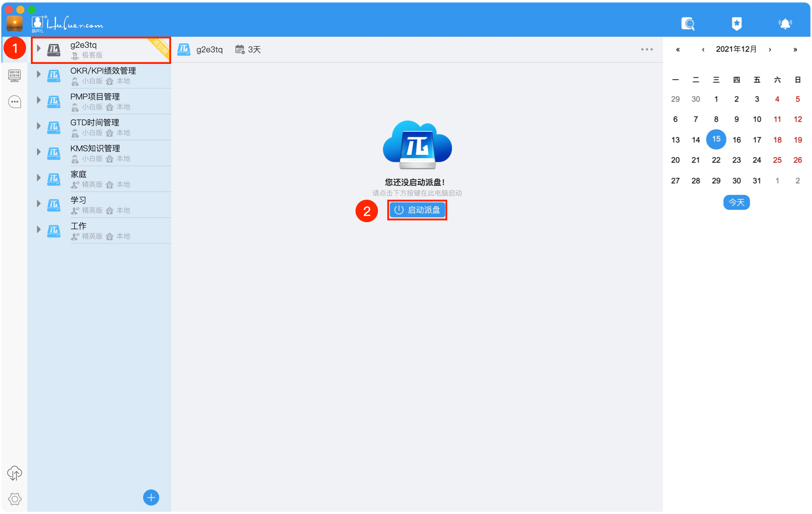Open the user avatar in top-left corner
812x514 pixels.
tap(15, 23)
